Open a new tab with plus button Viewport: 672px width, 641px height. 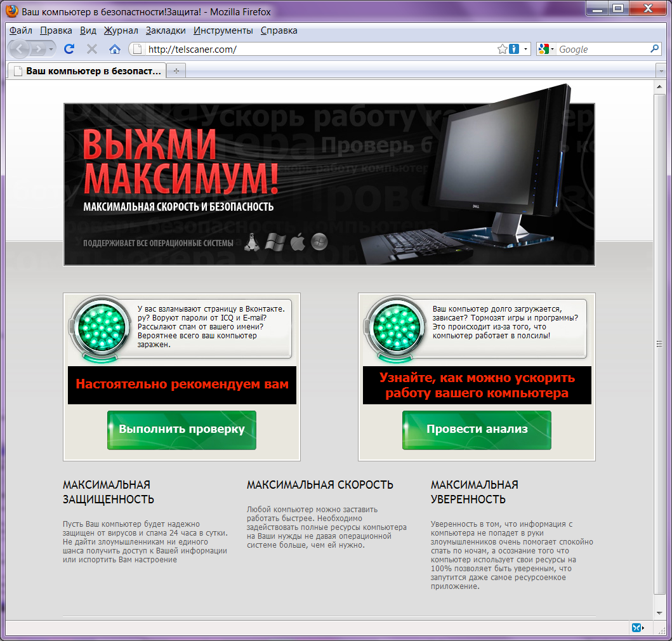(x=176, y=71)
